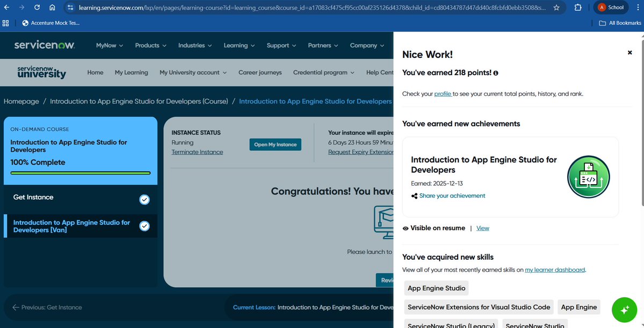This screenshot has width=644, height=328.
Task: Click the ServiceNow University logo
Action: point(41,72)
